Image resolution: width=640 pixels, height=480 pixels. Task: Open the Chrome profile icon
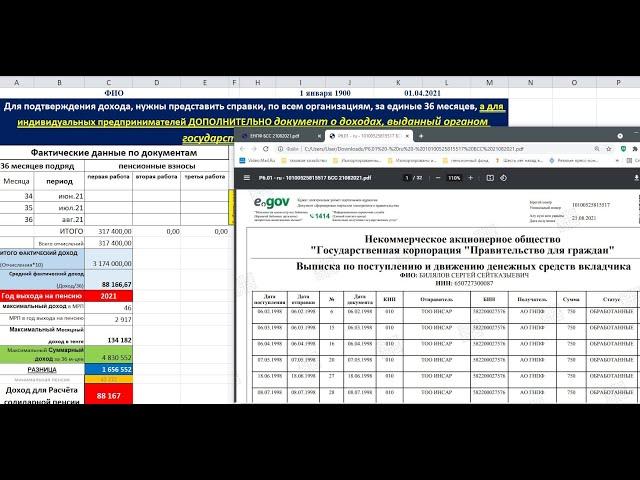620,136
